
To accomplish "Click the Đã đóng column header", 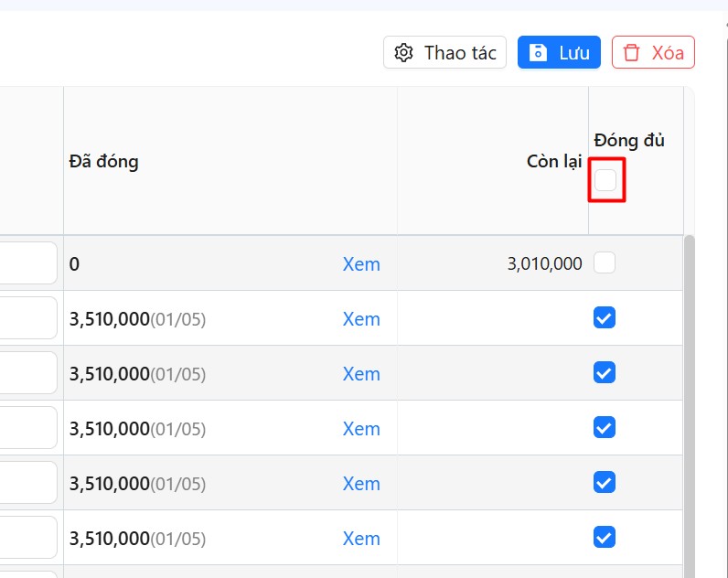I will pyautogui.click(x=103, y=162).
